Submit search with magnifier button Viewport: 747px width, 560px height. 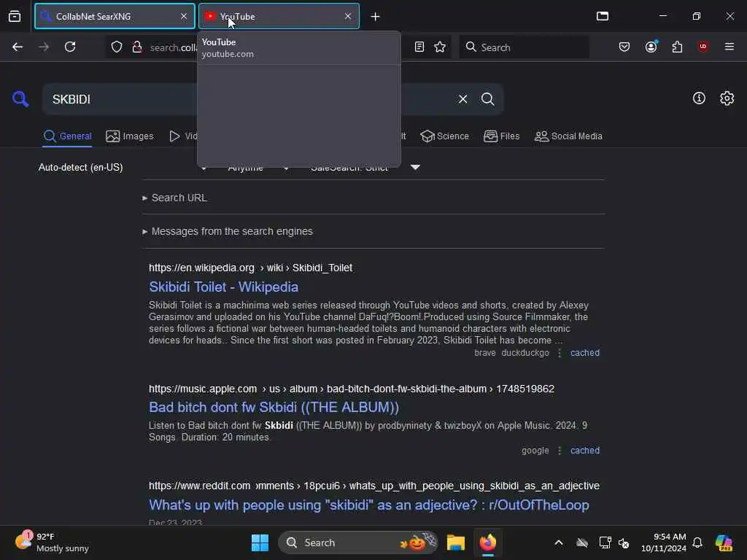[x=487, y=99]
